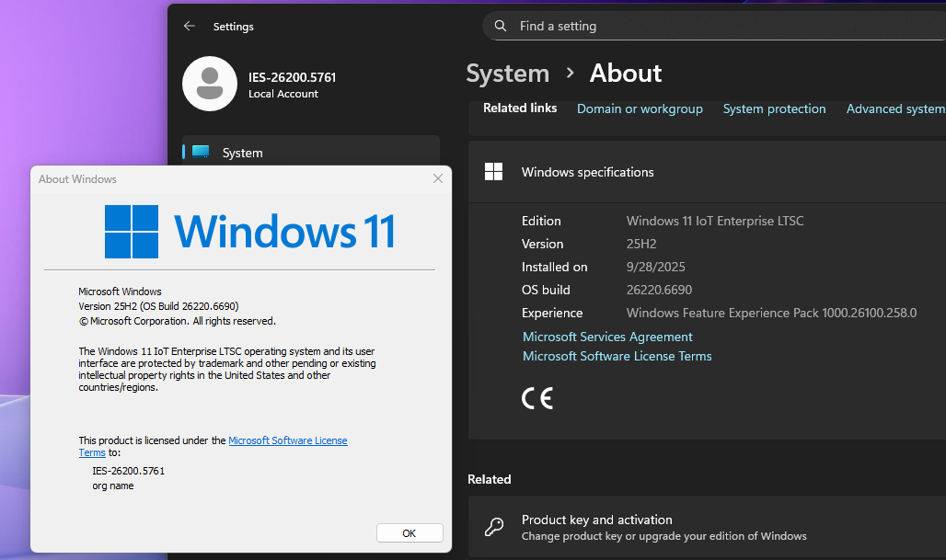Click the licensee name IES-26200.5761 in About Windows

129,471
